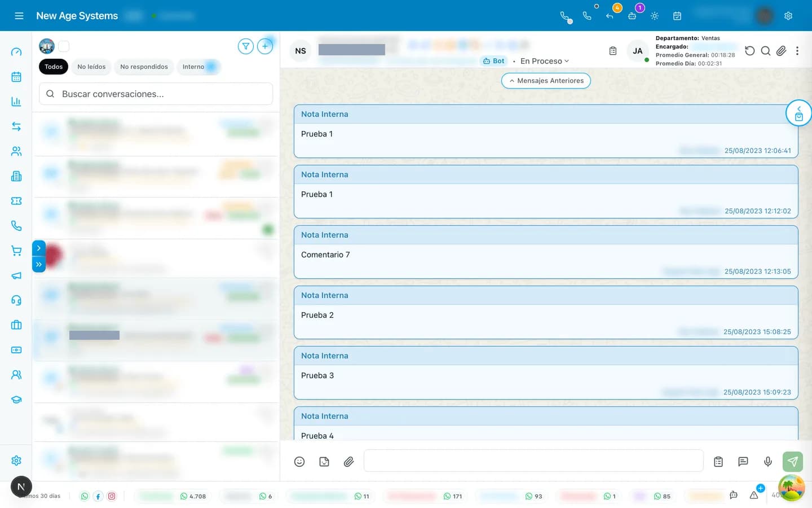The width and height of the screenshot is (812, 508).
Task: Click the N round avatar at bottom left
Action: (21, 487)
